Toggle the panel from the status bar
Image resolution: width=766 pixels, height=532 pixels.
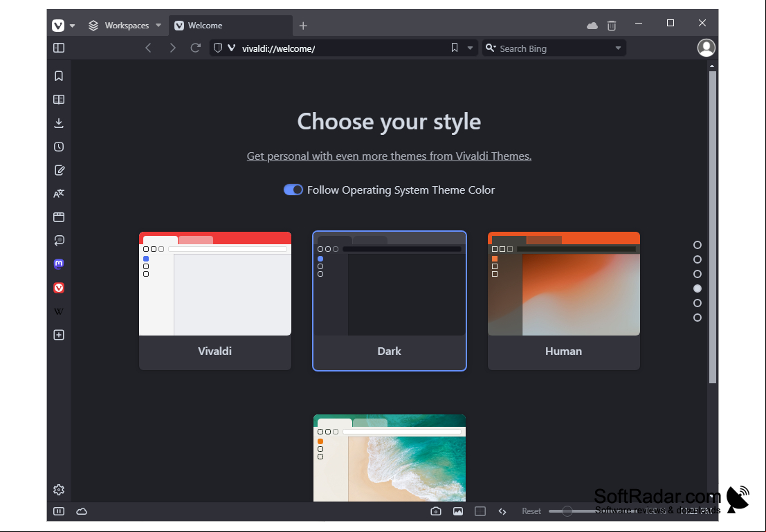coord(59,511)
